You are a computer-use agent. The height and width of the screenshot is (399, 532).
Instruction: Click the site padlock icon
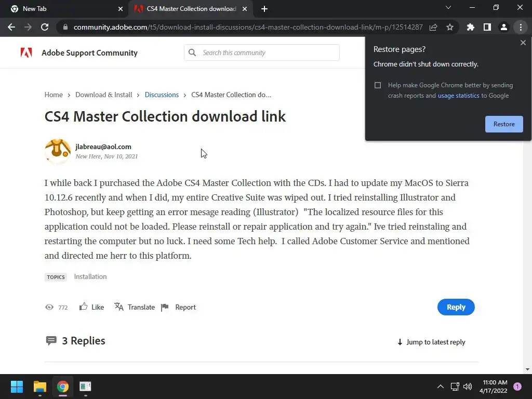click(65, 27)
